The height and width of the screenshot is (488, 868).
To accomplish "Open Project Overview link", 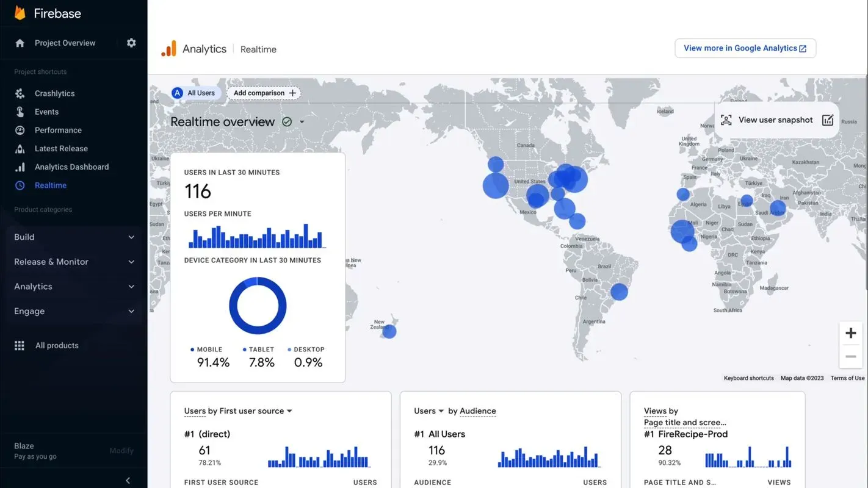I will (65, 43).
